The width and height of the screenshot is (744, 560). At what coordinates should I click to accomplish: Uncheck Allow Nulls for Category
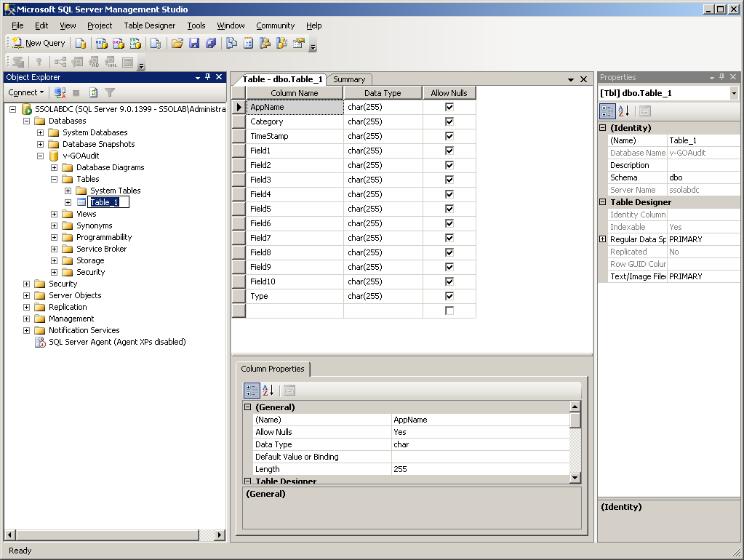pos(449,121)
